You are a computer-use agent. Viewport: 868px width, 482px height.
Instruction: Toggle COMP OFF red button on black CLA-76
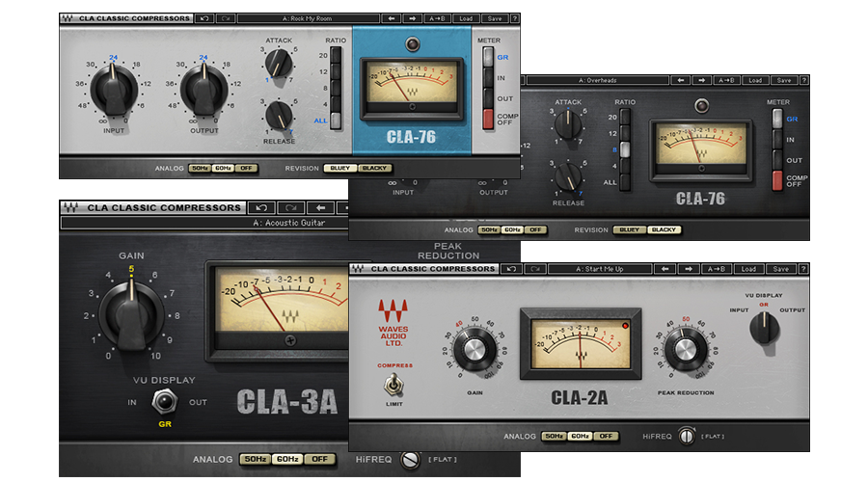(x=777, y=180)
